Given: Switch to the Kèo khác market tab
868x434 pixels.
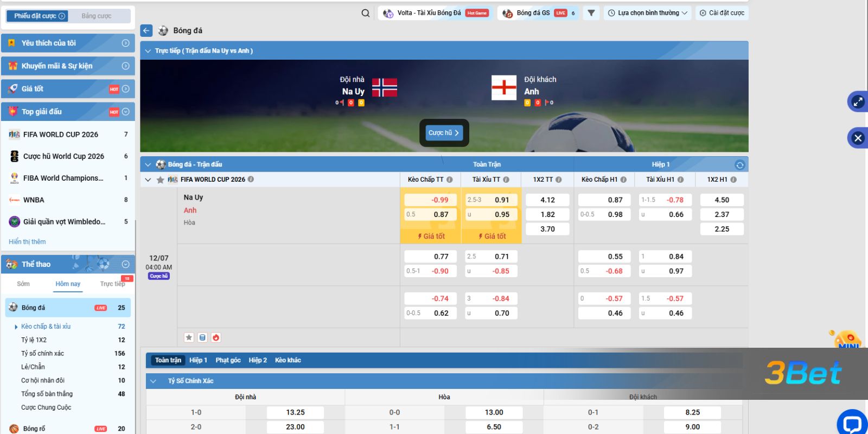Looking at the screenshot, I should [288, 360].
